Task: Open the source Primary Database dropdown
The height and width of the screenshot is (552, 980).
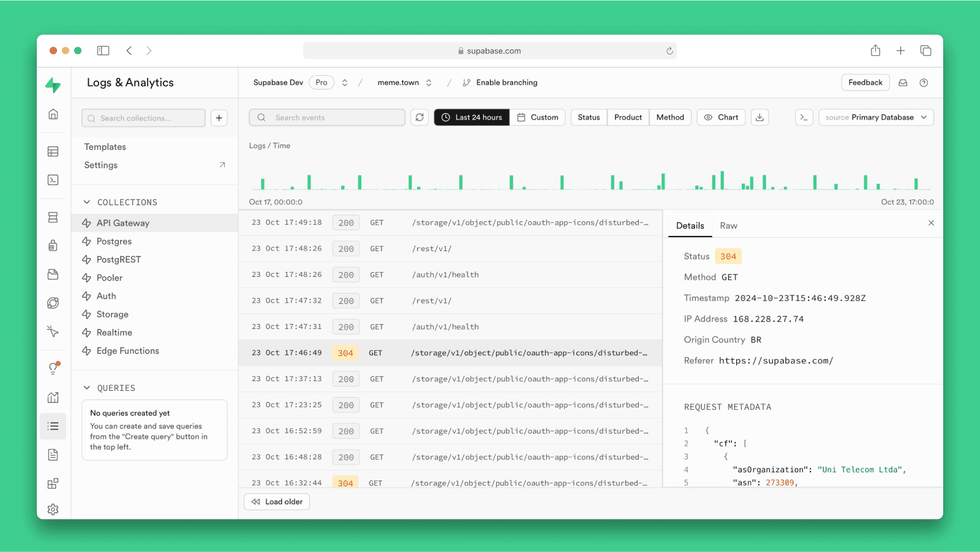Action: click(876, 118)
